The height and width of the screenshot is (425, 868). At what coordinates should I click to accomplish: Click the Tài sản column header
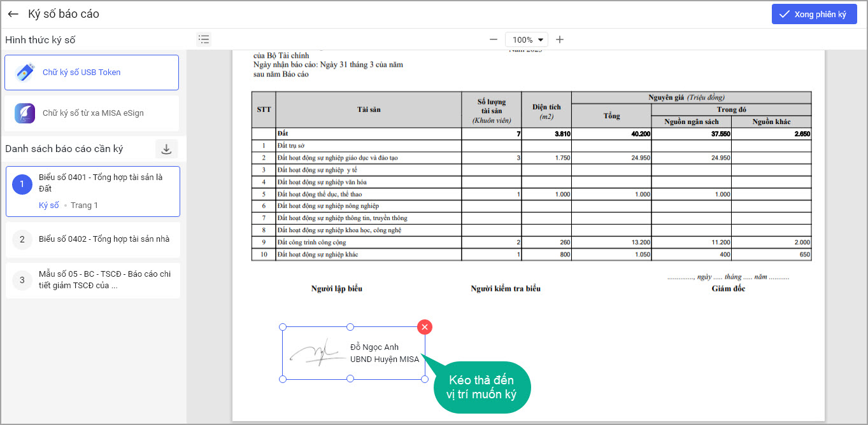coord(369,109)
